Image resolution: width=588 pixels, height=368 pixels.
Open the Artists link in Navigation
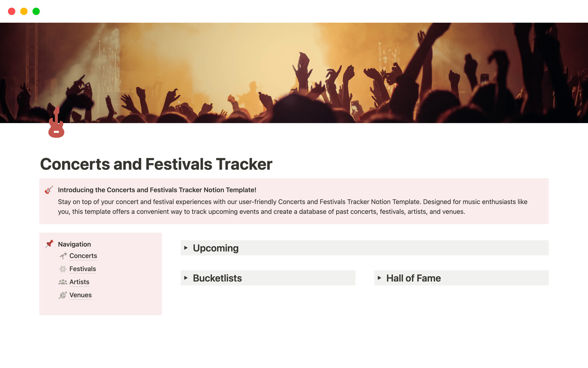coord(79,282)
